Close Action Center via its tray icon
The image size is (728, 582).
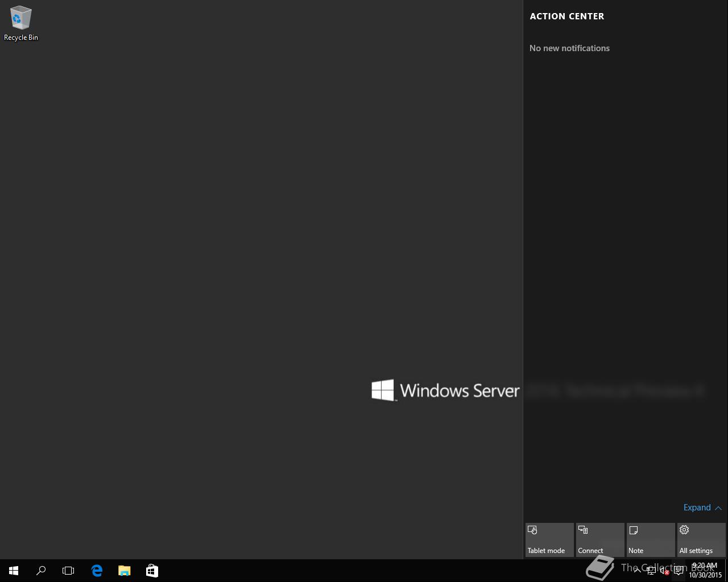[x=679, y=571]
